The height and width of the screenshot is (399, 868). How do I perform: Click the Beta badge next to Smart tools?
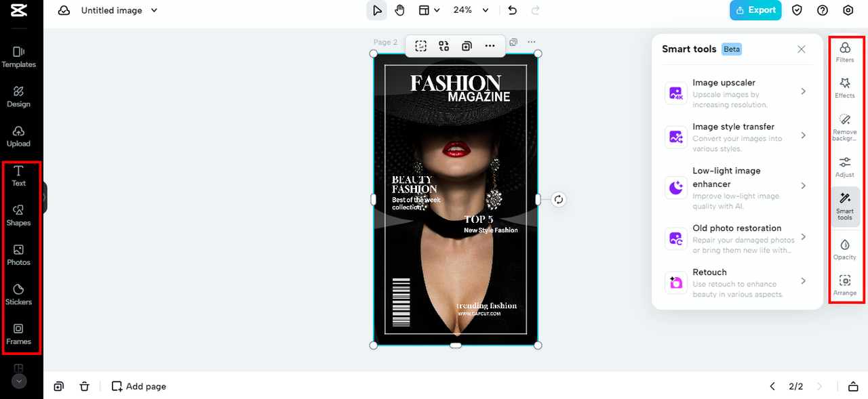[732, 49]
